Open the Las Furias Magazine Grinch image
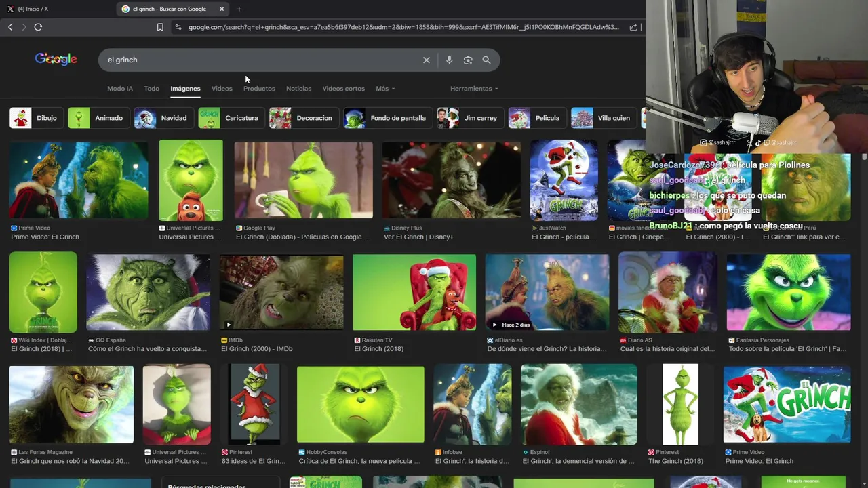 pos(71,405)
